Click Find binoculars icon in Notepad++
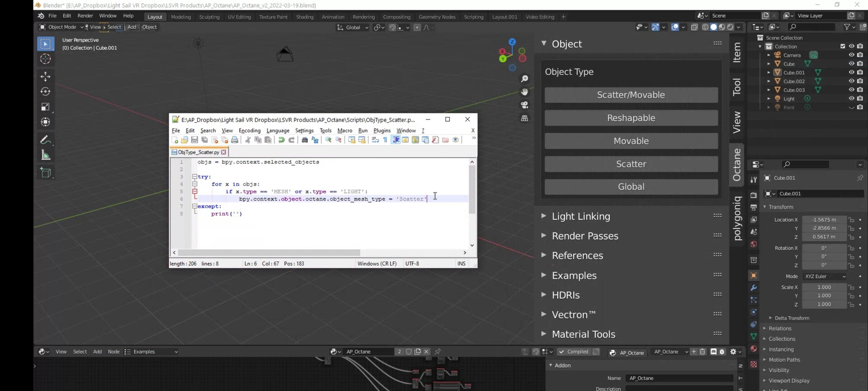The height and width of the screenshot is (391, 868). [305, 140]
